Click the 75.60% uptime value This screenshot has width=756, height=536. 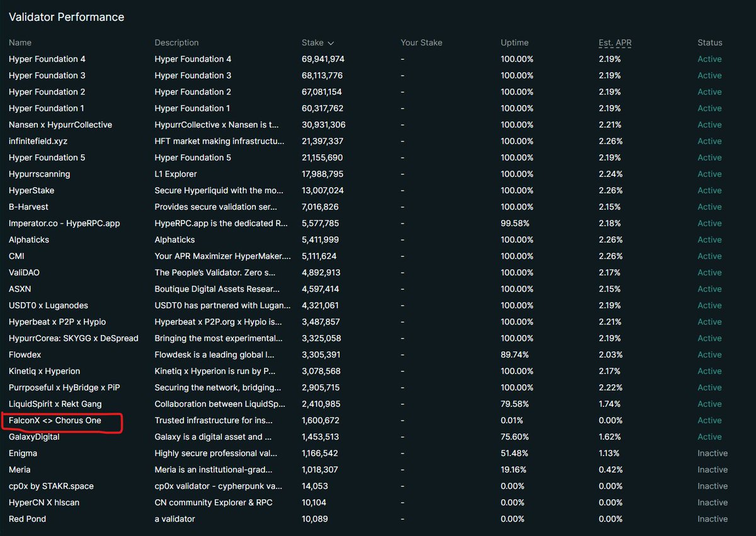click(515, 436)
